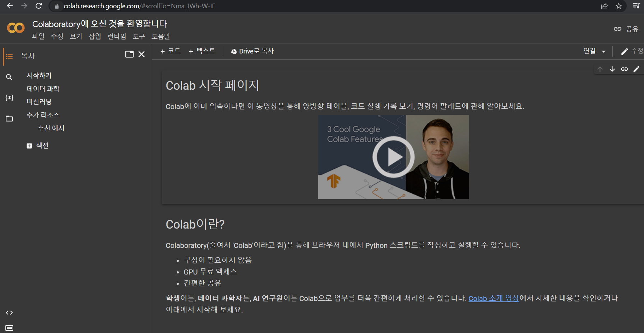
Task: Go to 추가 리소스 in the table of contents
Action: coord(43,115)
